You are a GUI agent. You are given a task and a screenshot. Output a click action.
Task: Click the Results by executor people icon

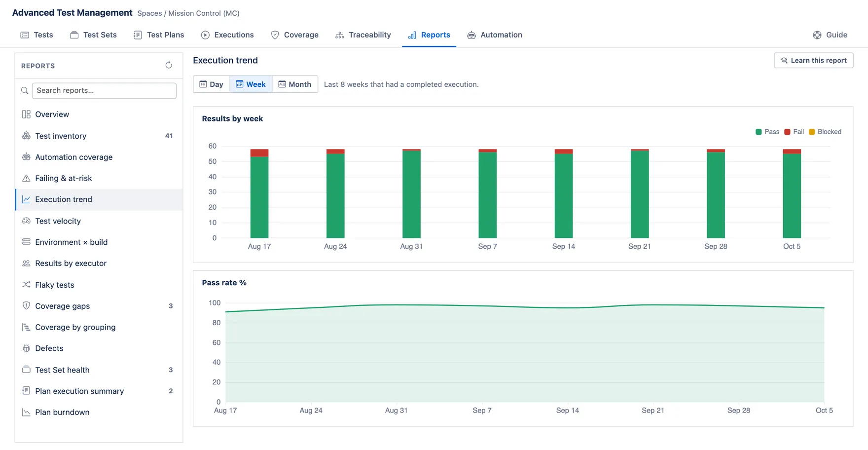click(x=26, y=263)
